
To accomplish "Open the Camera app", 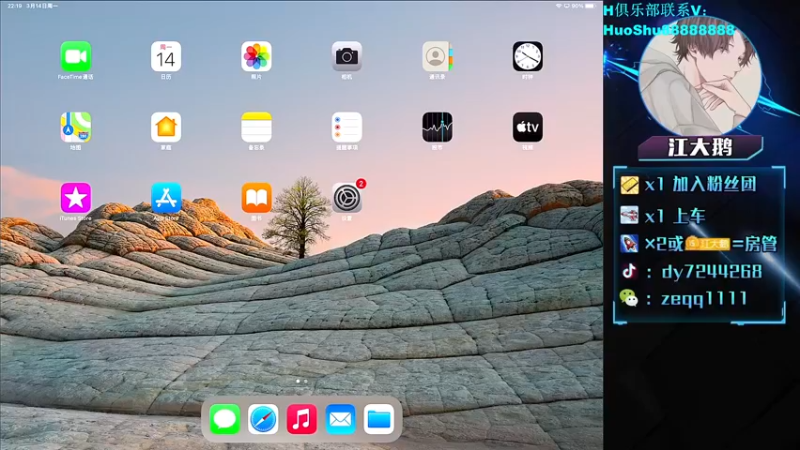I will 346,56.
